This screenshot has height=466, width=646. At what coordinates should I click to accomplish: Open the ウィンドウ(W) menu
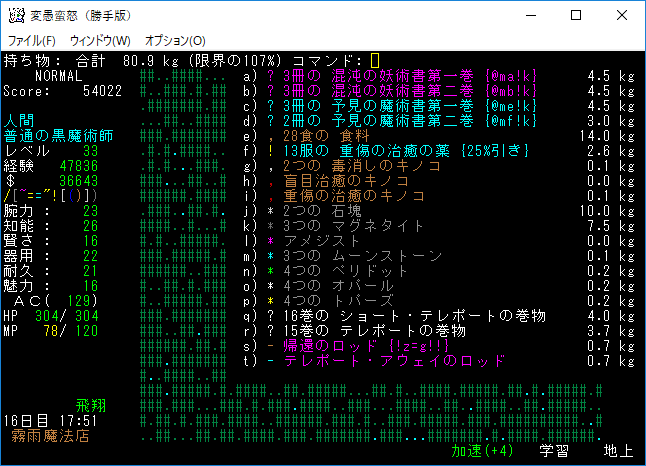(x=100, y=40)
